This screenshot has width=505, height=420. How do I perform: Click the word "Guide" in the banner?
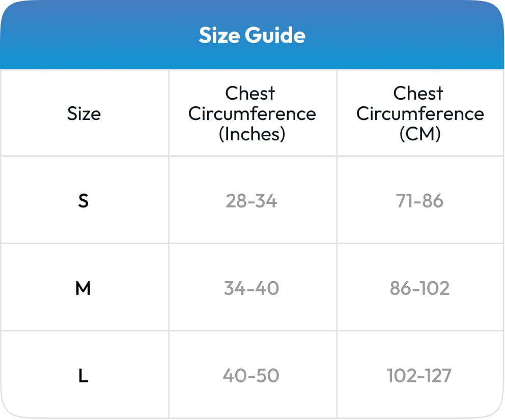click(275, 35)
